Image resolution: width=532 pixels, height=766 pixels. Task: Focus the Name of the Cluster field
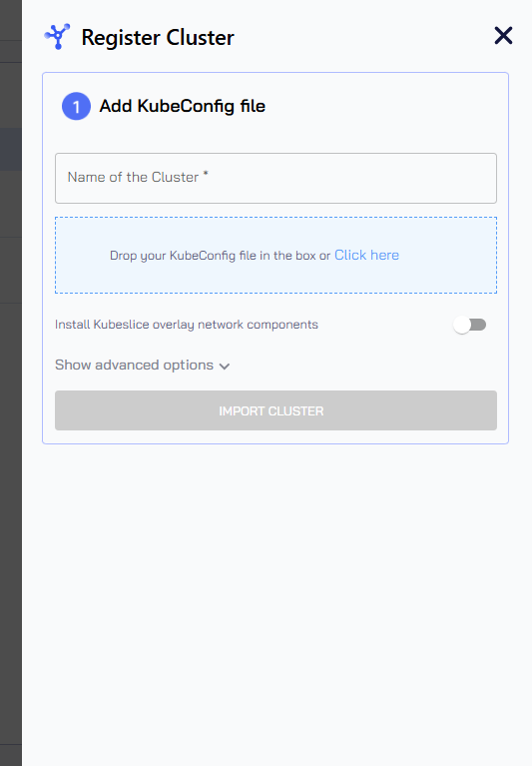click(x=275, y=178)
